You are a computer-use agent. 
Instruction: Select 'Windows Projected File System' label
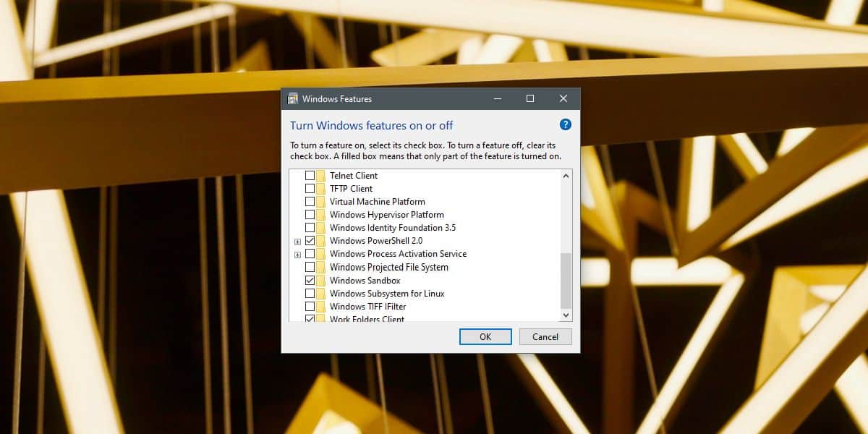389,267
